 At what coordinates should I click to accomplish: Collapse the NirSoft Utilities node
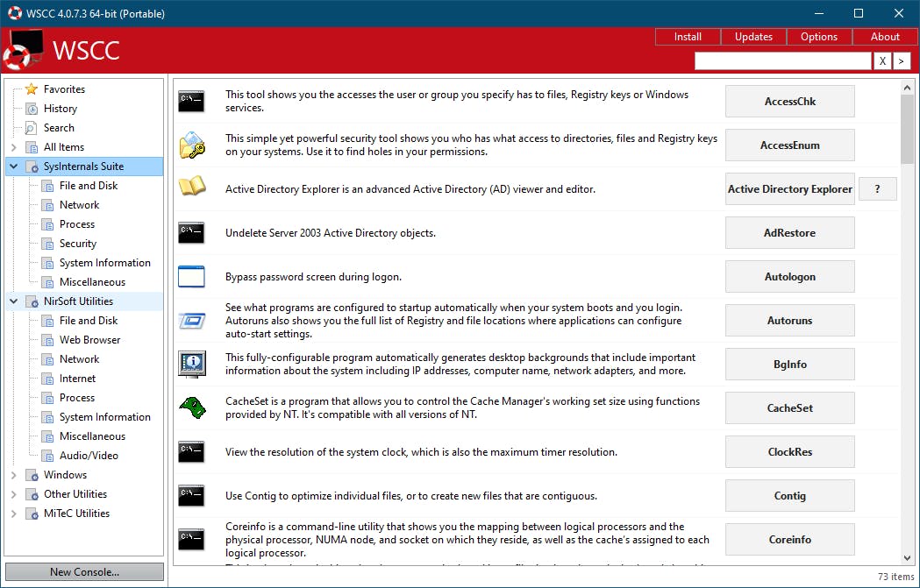pyautogui.click(x=14, y=301)
